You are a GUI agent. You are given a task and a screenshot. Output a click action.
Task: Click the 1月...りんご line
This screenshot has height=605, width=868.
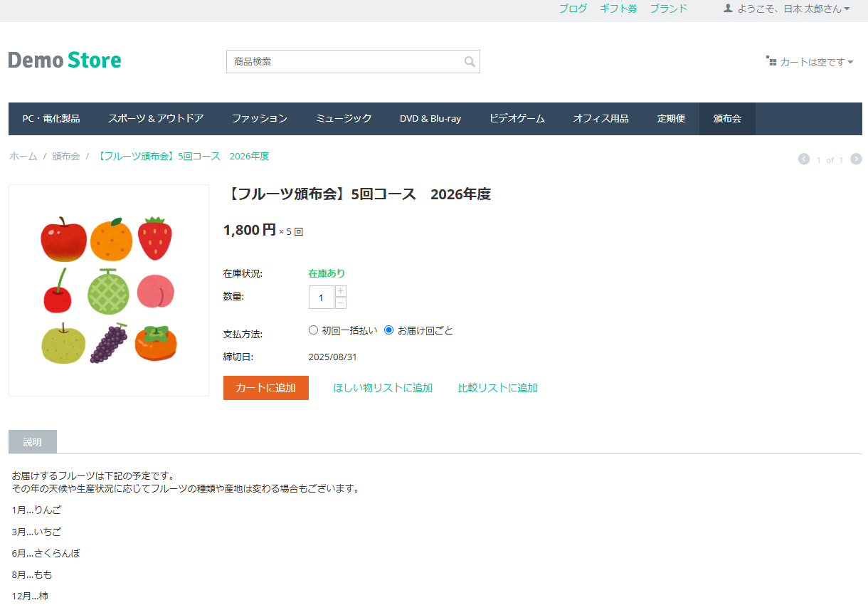(x=36, y=510)
